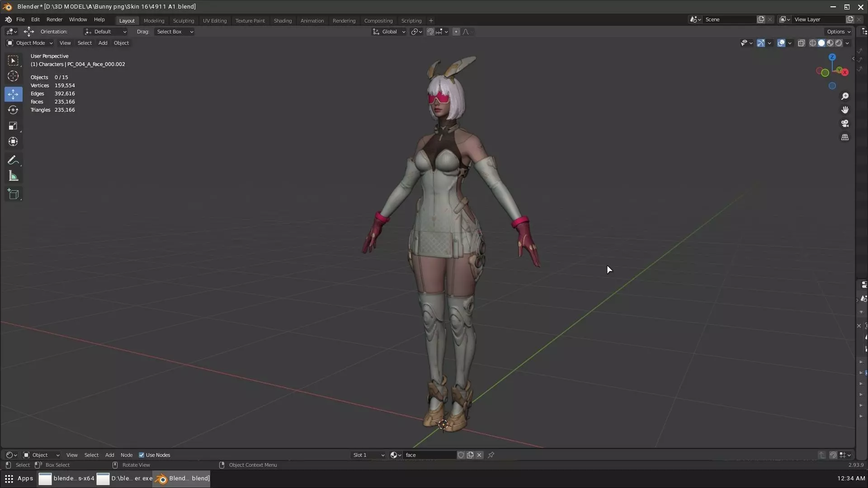Switch to material preview shading

pyautogui.click(x=830, y=43)
